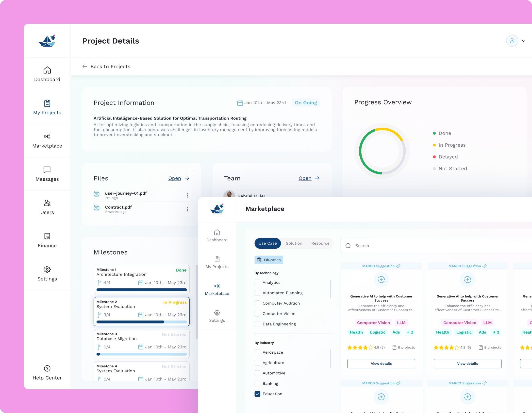
Task: View details of first Generative AI card
Action: coord(381,363)
